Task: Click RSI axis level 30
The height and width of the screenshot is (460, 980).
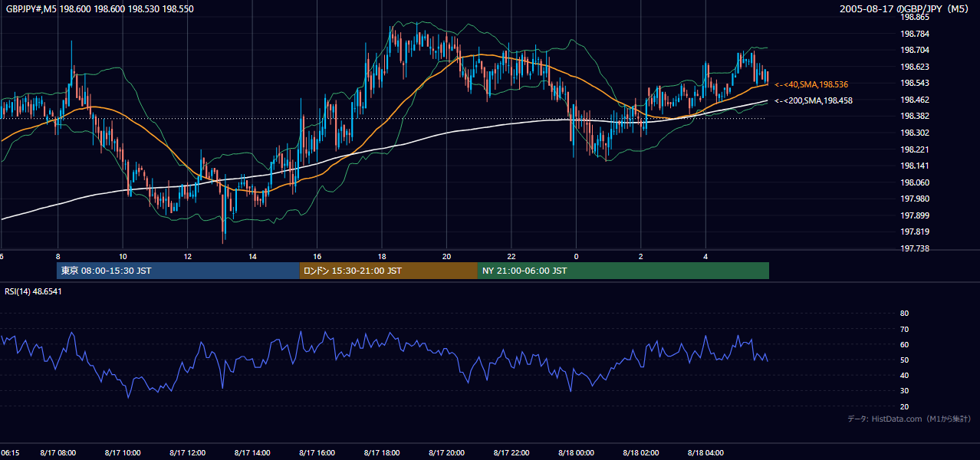Action: tap(904, 391)
